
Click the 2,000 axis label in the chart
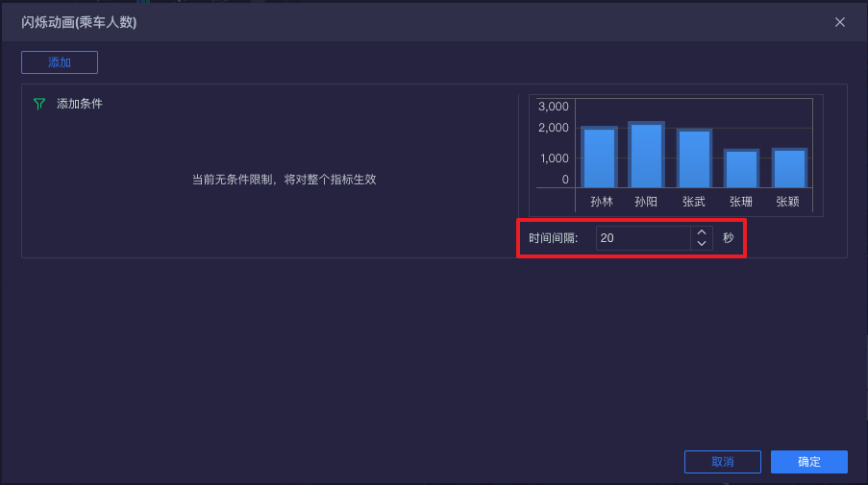tap(553, 128)
